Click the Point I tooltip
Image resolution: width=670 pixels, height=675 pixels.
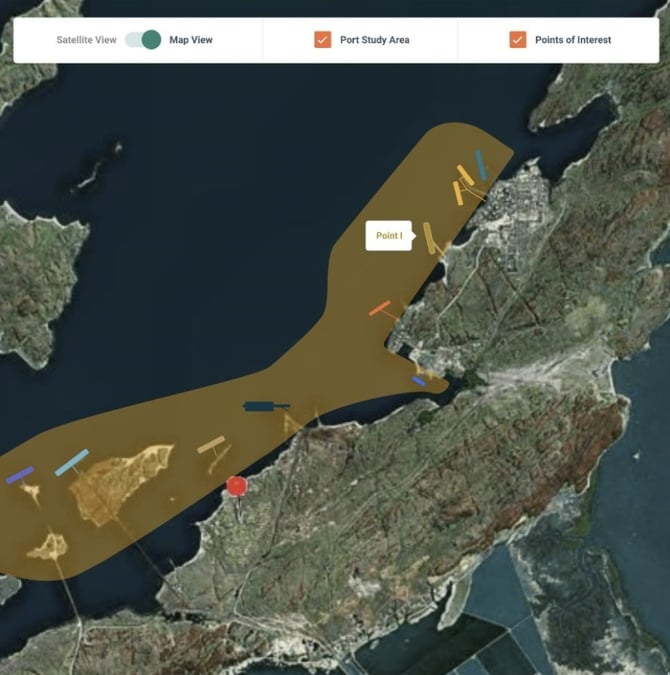[x=388, y=236]
